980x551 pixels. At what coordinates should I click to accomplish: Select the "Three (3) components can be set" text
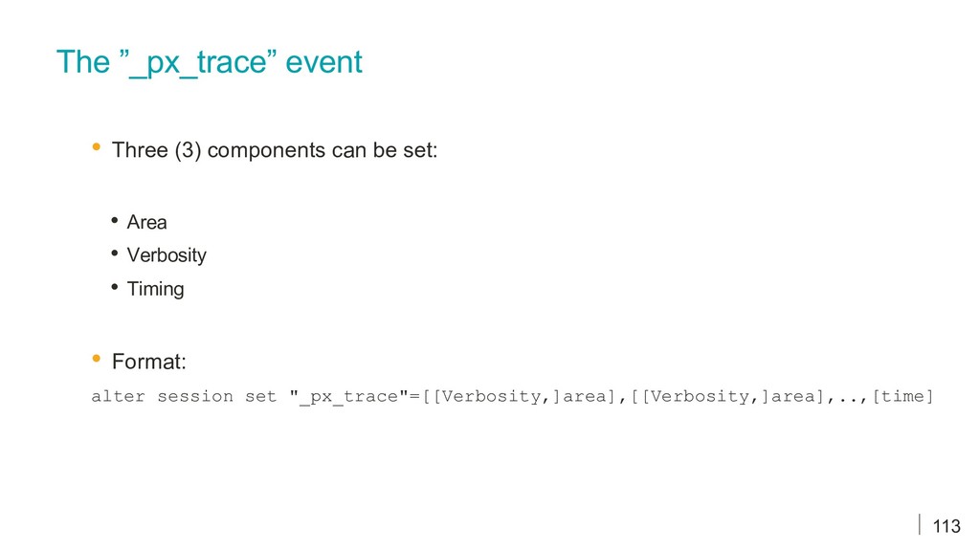275,150
